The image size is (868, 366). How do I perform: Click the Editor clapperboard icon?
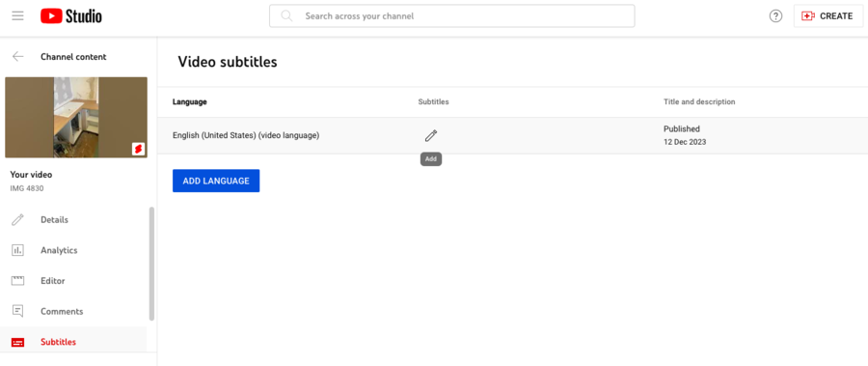[x=17, y=281]
